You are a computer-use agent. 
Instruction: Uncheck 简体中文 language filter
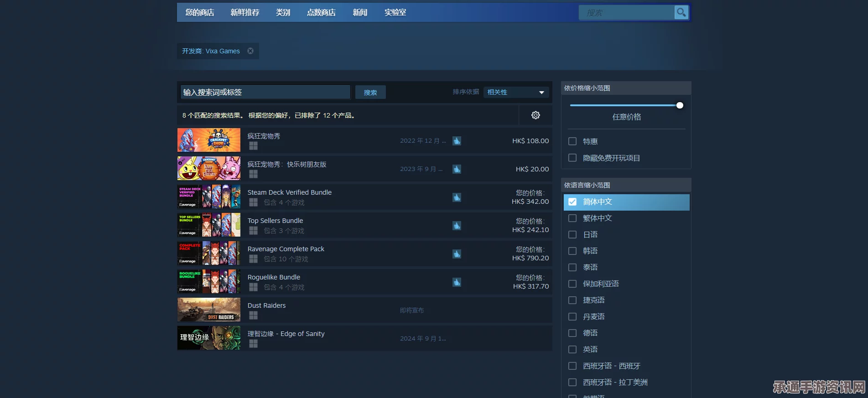point(572,202)
